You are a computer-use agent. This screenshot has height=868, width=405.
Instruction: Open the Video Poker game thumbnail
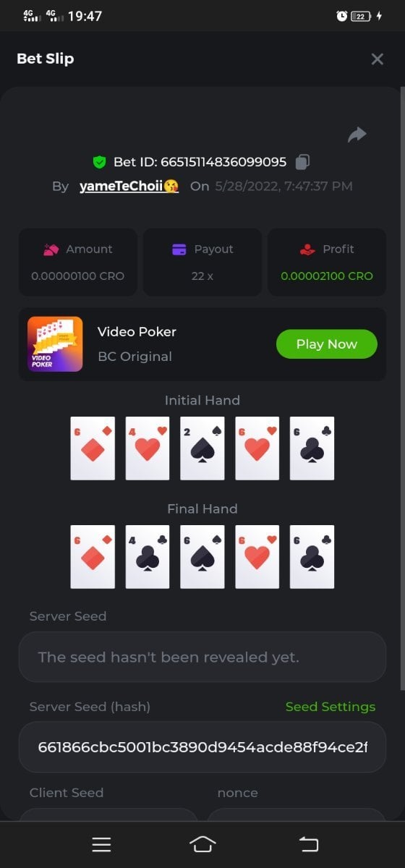(55, 344)
